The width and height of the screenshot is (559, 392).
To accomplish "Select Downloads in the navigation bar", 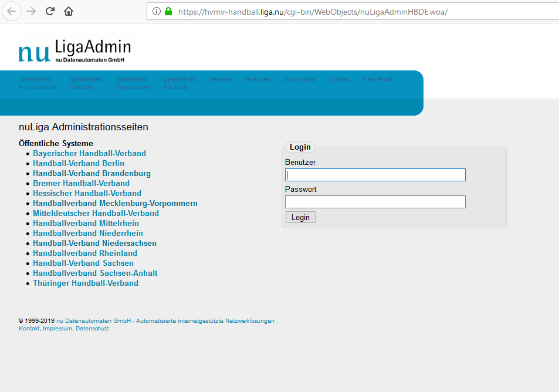I will 299,80.
